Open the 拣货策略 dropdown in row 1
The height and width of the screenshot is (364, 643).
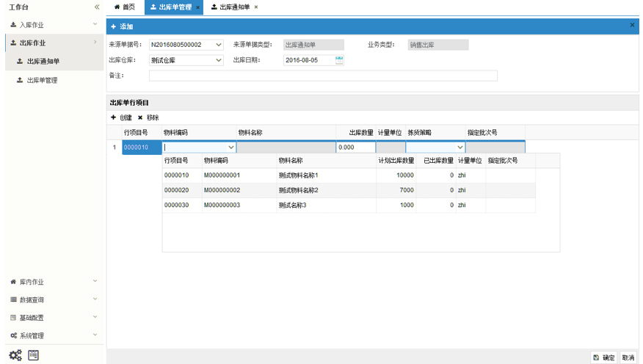459,148
